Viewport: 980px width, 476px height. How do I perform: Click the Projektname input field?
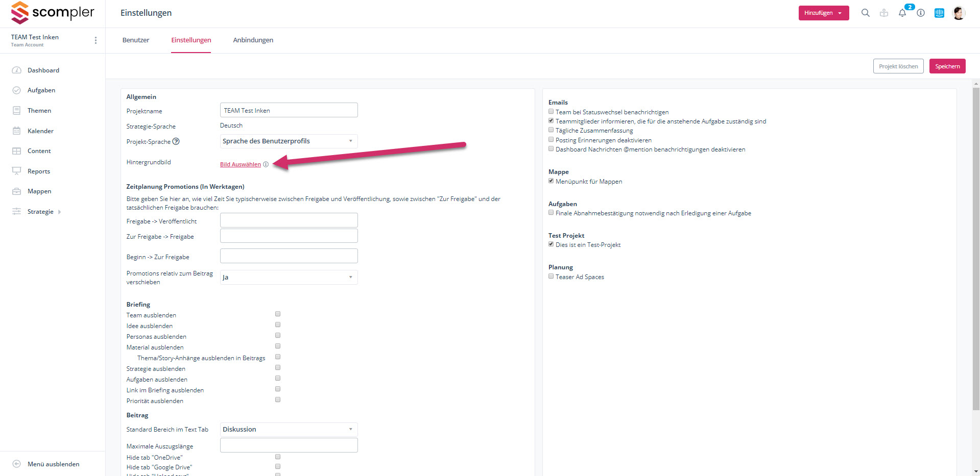289,110
